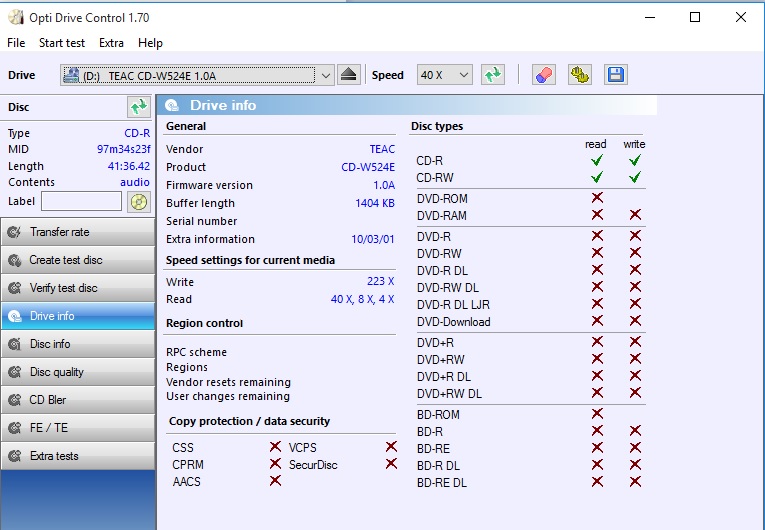Click the Write speed value 223 X
Screen dimensions: 765x530
point(381,281)
